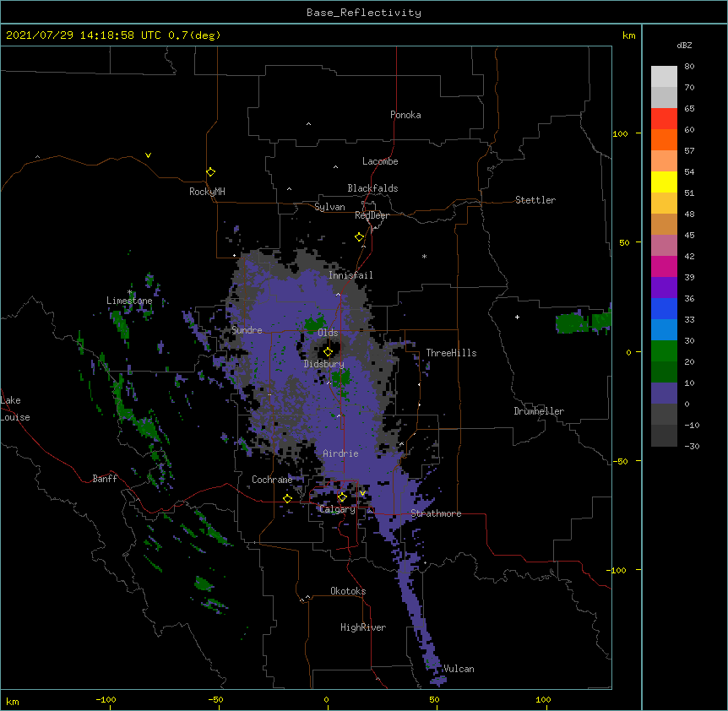
Task: Click the Airdrie city label
Action: point(341,453)
